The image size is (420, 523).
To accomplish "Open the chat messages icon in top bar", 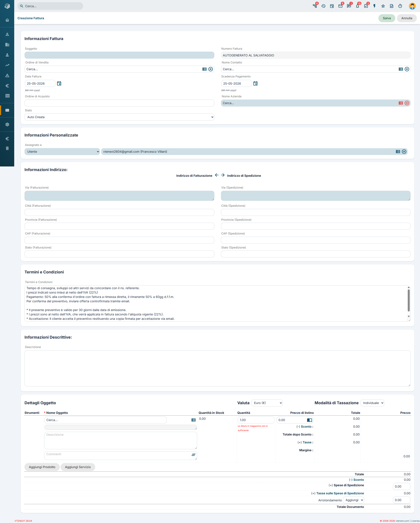I will coord(349,6).
